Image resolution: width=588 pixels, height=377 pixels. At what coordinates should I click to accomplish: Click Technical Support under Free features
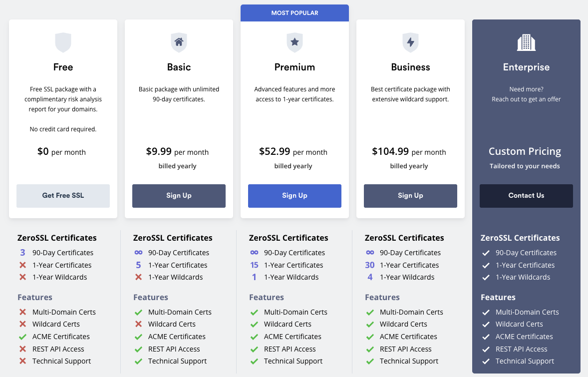pyautogui.click(x=61, y=361)
